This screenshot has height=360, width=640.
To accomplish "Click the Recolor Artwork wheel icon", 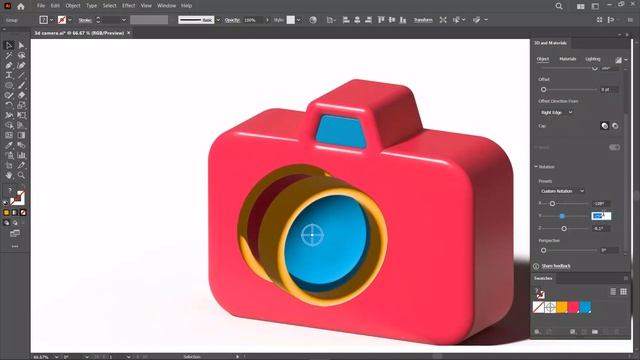I will [313, 20].
